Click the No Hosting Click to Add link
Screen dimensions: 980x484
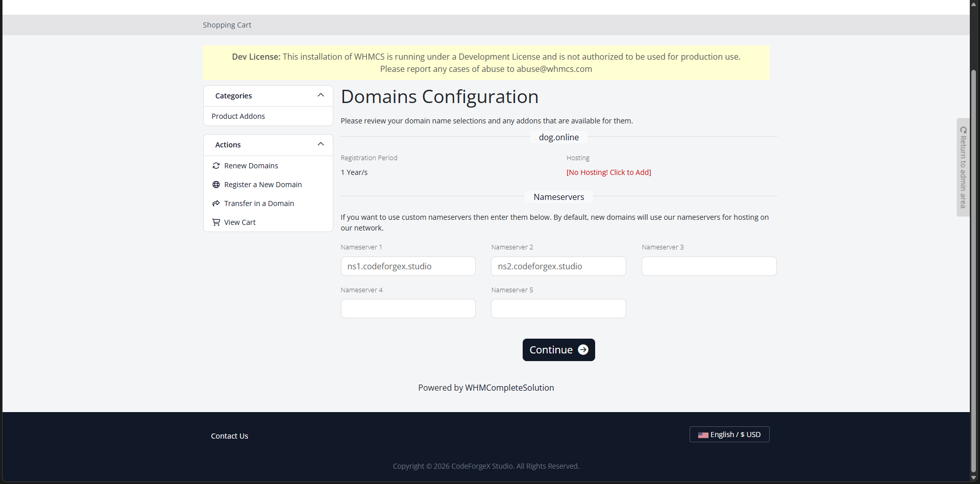[x=608, y=172]
